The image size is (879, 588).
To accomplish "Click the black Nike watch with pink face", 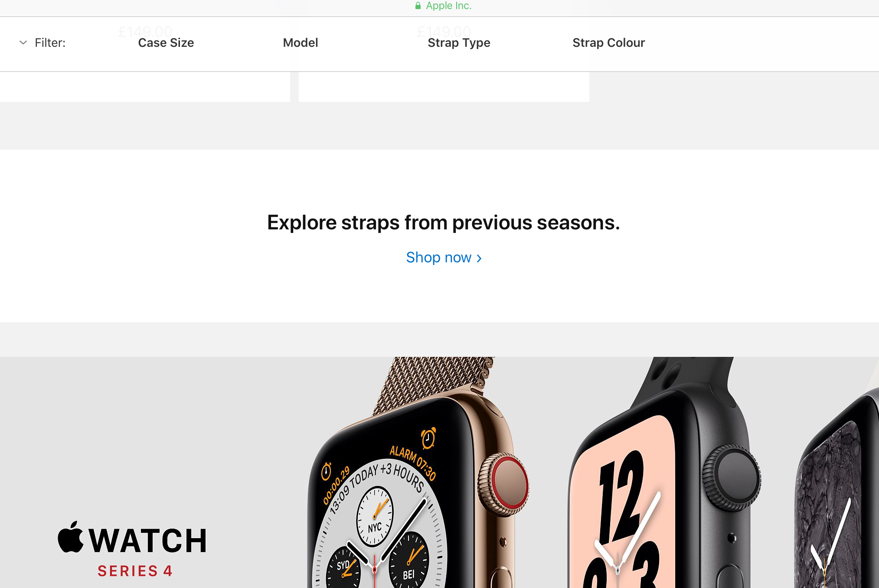I will tap(664, 473).
